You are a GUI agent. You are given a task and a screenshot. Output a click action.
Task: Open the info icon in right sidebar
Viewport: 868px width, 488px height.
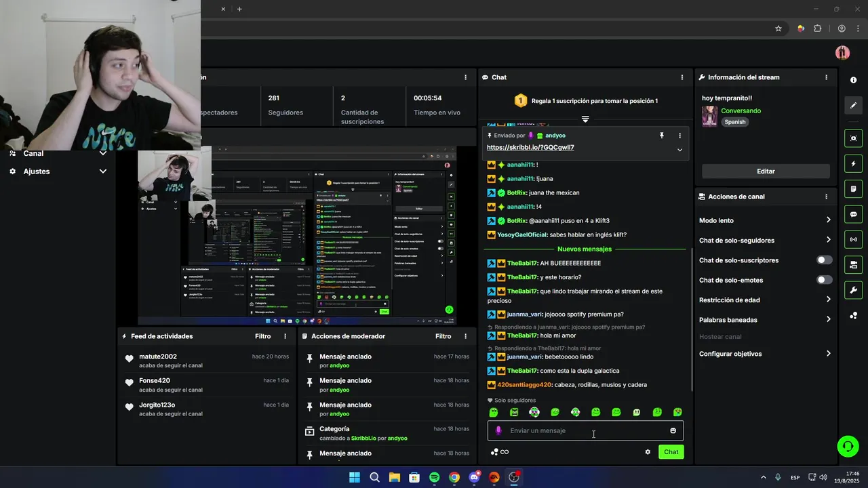click(853, 80)
